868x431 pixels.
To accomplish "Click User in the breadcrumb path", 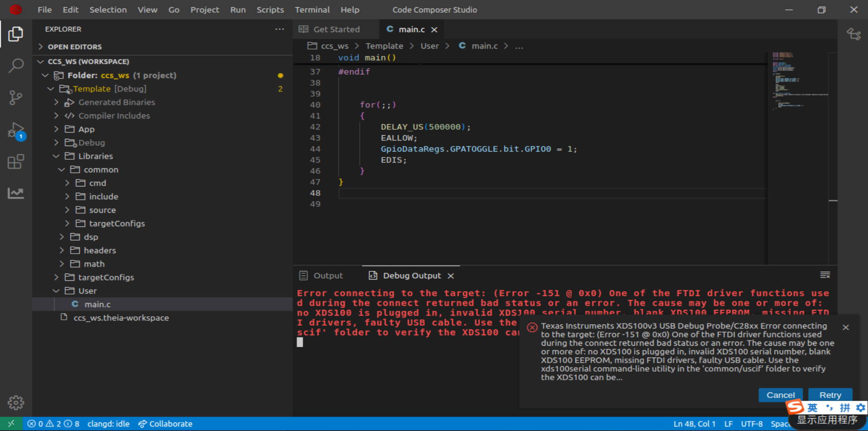I will [x=429, y=46].
